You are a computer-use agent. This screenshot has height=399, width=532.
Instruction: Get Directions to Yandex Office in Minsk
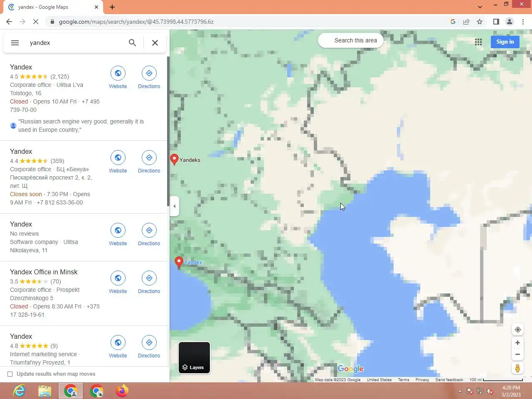click(x=149, y=283)
